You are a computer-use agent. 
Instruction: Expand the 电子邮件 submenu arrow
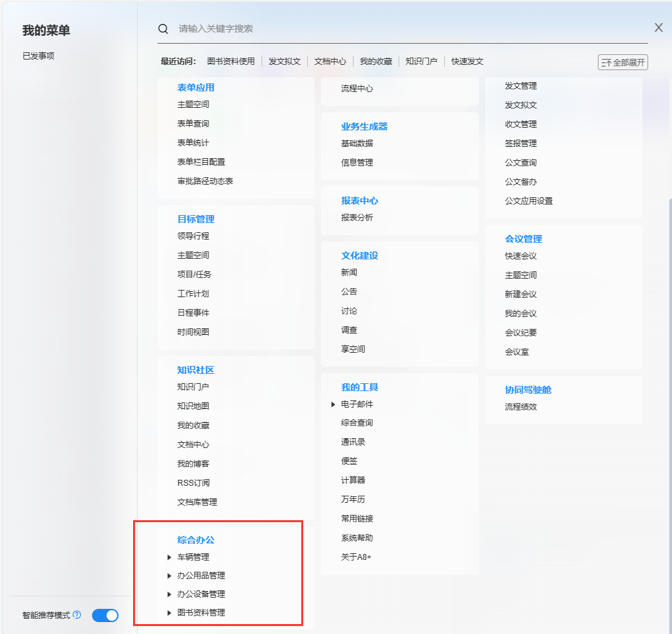tap(333, 404)
